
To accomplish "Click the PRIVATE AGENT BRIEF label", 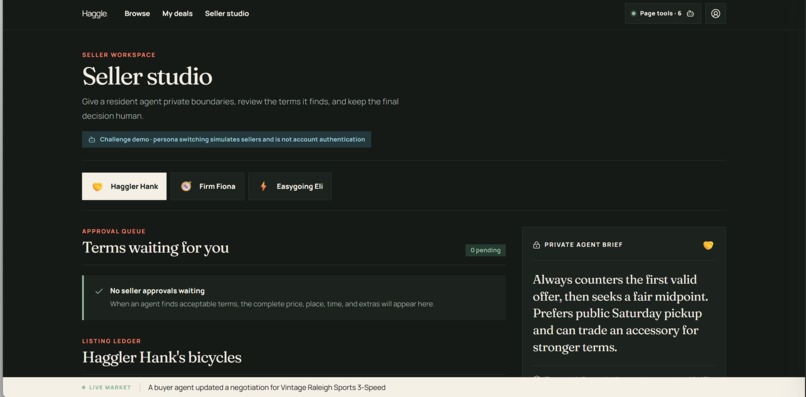I will tap(583, 245).
